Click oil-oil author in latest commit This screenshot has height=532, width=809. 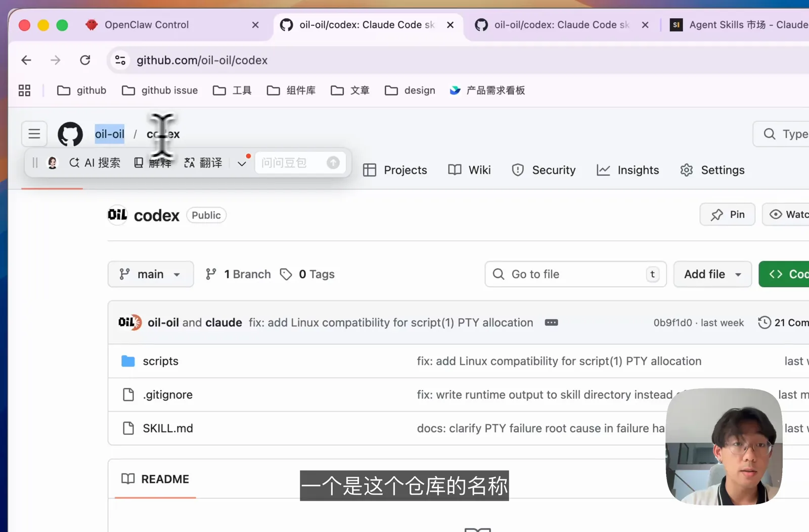[163, 323]
